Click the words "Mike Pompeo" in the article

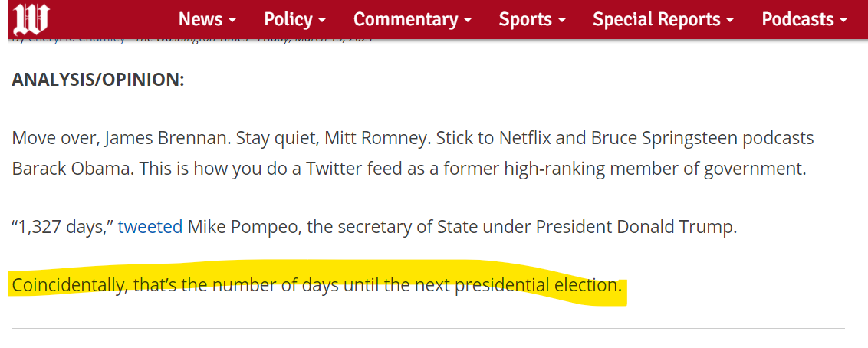pyautogui.click(x=244, y=228)
